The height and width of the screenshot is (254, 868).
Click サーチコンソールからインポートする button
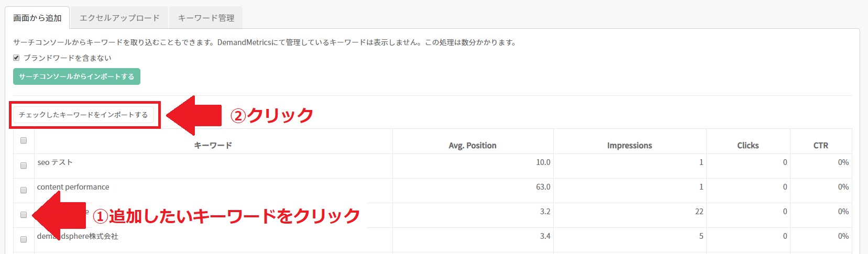coord(76,76)
